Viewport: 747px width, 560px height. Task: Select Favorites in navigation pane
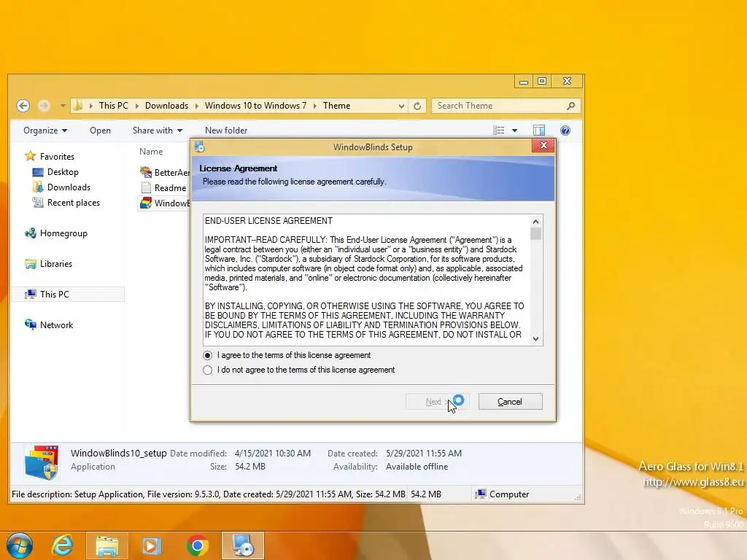(50, 156)
